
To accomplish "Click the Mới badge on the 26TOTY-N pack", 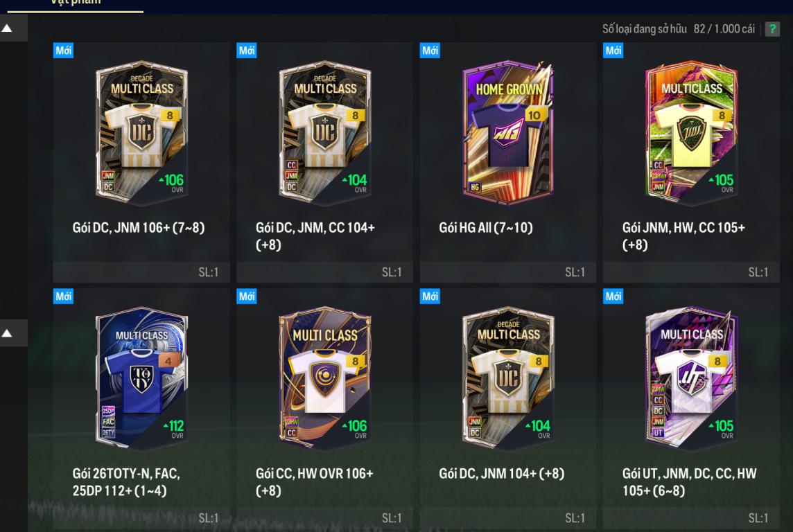I will (x=63, y=296).
